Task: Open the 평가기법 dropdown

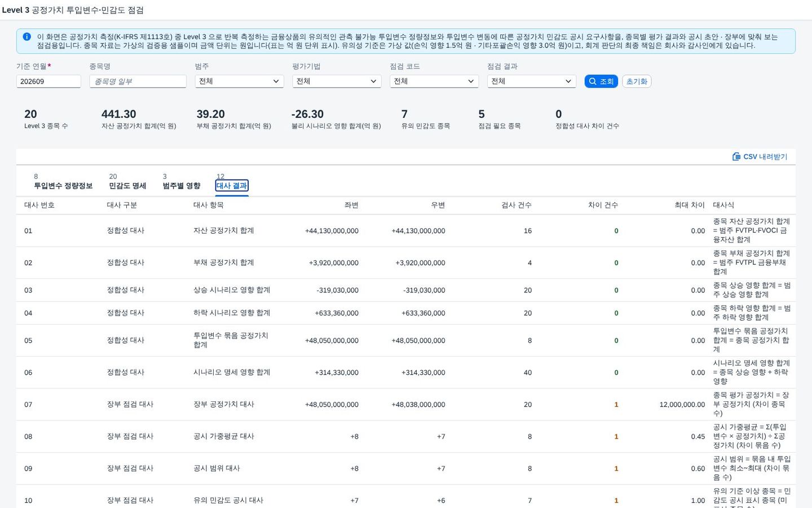Action: tap(337, 81)
